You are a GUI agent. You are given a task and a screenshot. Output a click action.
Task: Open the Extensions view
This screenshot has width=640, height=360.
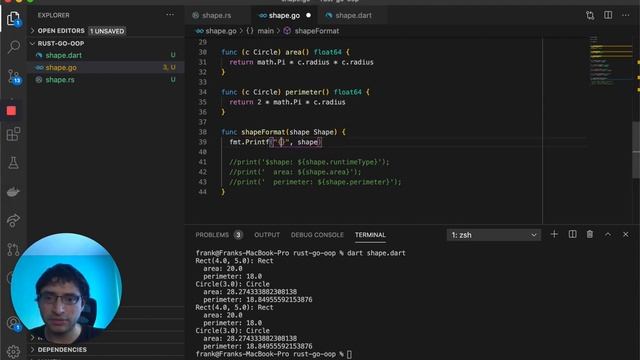(13, 134)
